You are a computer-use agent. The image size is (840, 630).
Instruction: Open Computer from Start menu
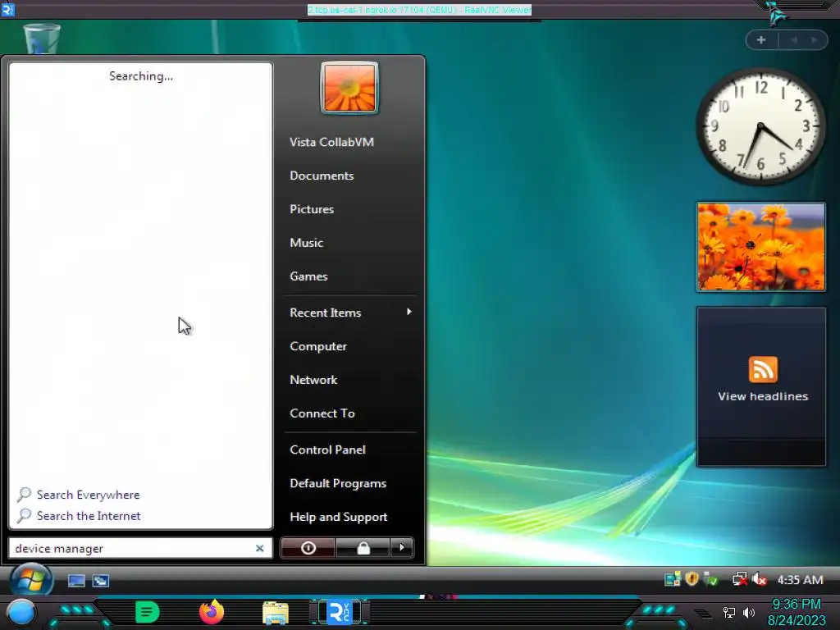click(318, 347)
